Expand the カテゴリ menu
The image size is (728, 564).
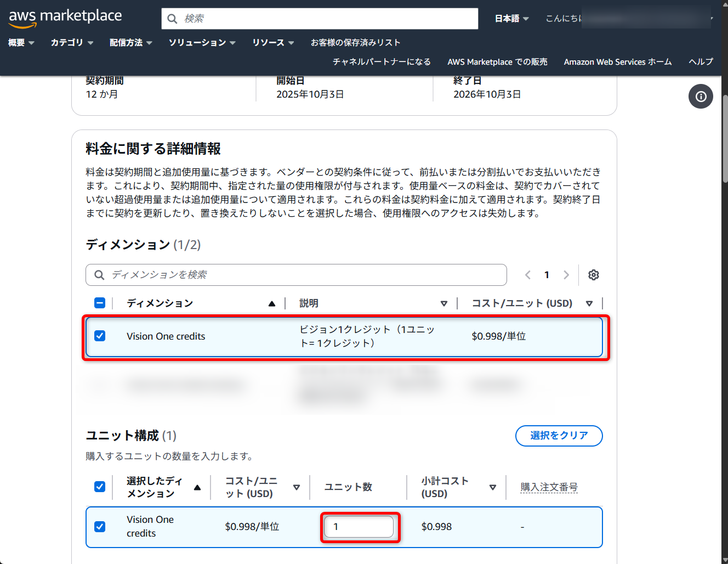click(x=72, y=43)
